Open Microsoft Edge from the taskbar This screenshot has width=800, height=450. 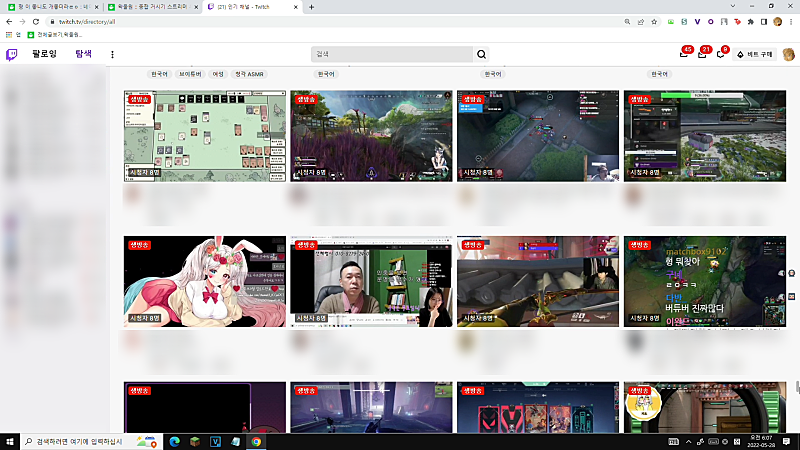click(x=174, y=441)
